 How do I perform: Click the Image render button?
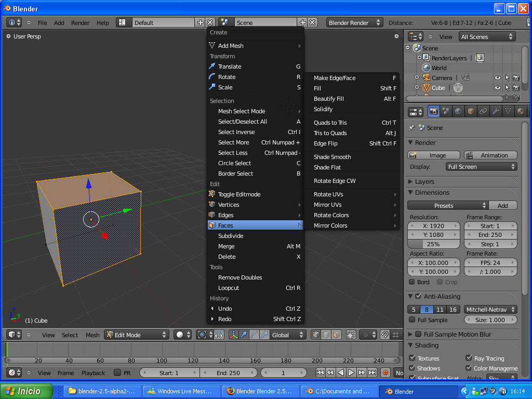(x=434, y=155)
